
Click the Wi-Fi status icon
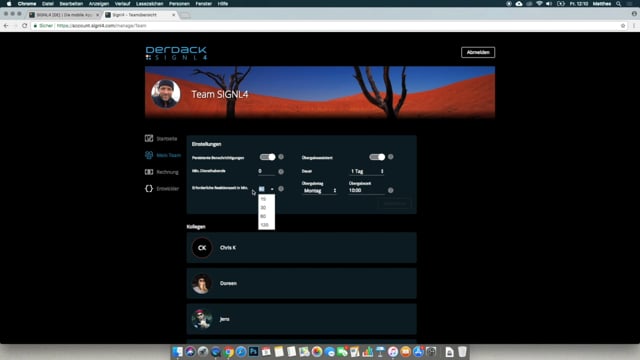[x=539, y=4]
